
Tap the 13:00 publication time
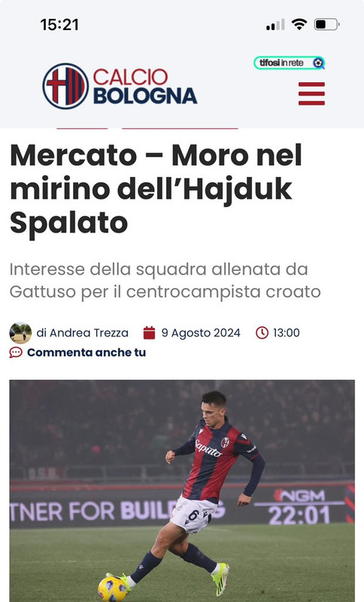tap(286, 333)
